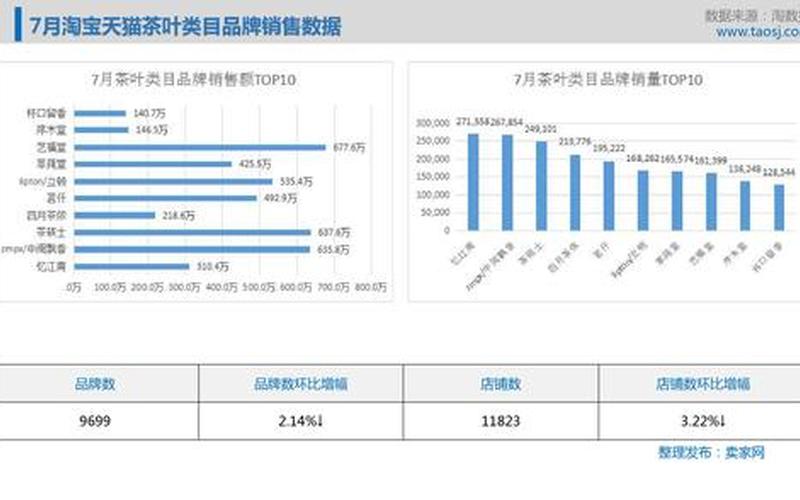Click the 271,558 data label
Screen dimensions: 800x500
[472, 122]
